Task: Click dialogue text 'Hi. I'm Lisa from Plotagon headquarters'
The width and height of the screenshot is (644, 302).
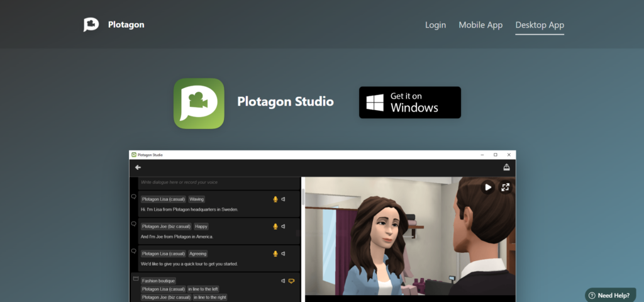Action: 189,210
